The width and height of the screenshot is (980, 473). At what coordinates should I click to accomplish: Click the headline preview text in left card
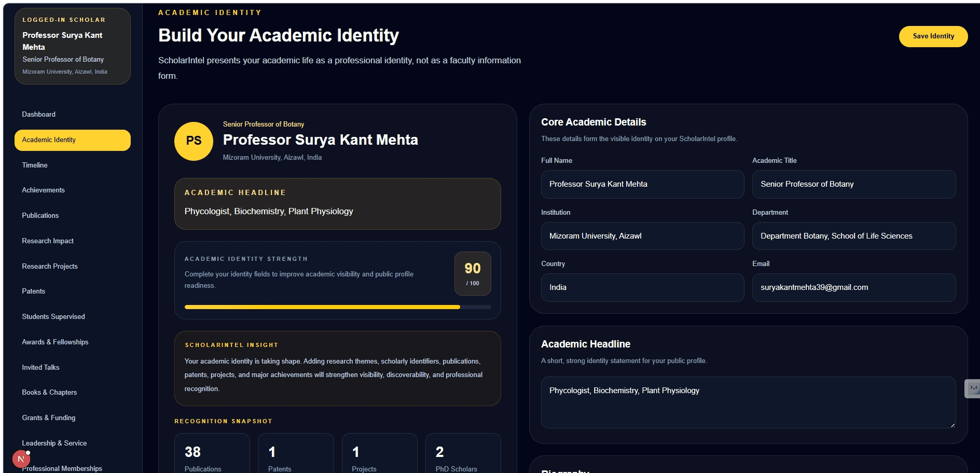click(x=269, y=212)
